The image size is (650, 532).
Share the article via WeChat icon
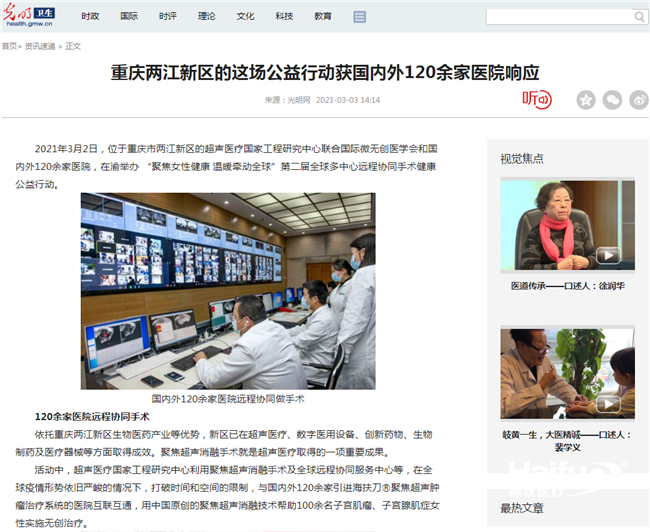point(612,99)
